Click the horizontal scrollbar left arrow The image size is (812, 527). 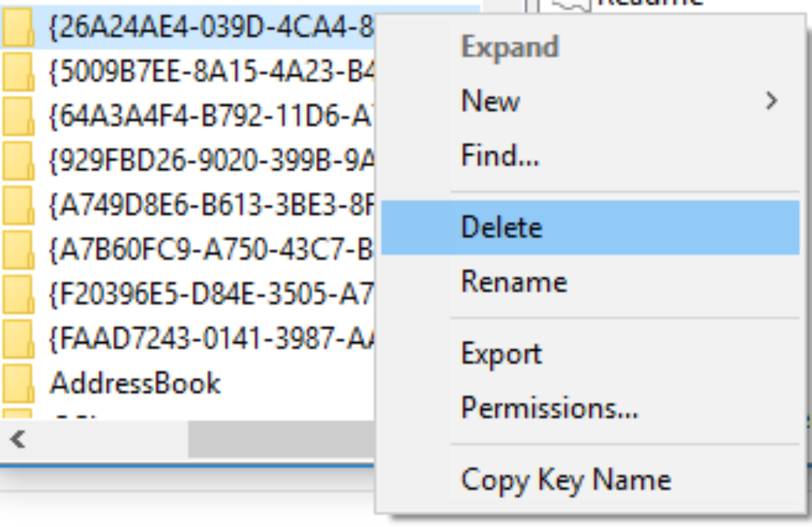click(x=18, y=440)
